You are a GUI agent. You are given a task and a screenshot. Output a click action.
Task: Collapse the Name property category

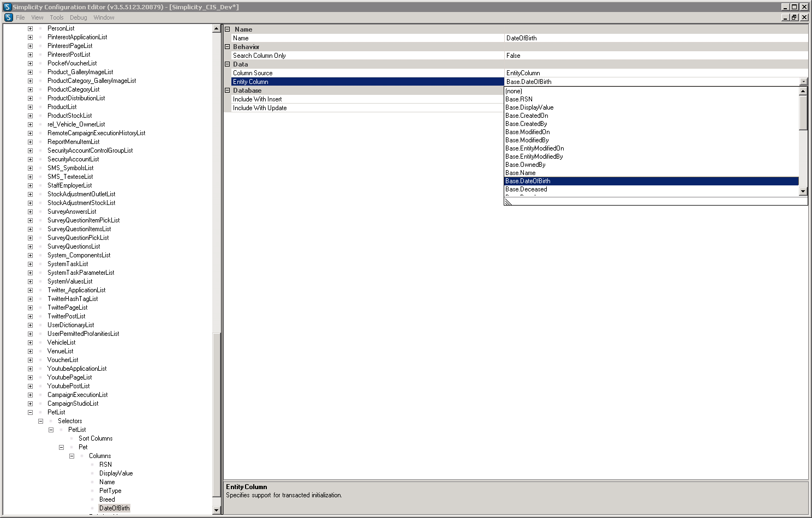(228, 29)
